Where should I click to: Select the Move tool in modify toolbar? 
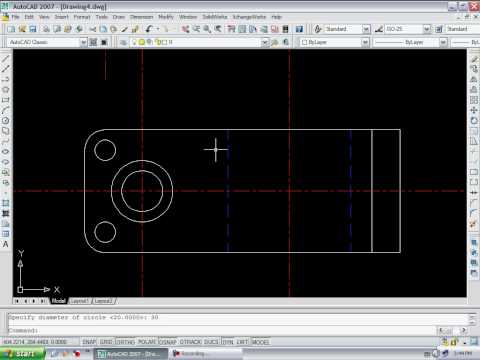point(474,110)
